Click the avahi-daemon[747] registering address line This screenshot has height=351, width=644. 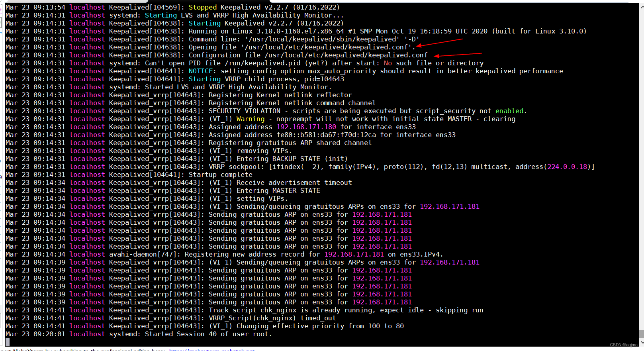point(276,254)
